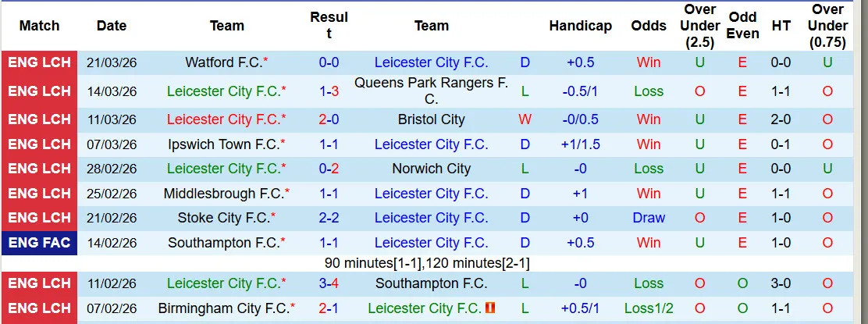Click the 1-3 score against Queens Park Rangers
Image resolution: width=868 pixels, height=324 pixels.
(329, 91)
